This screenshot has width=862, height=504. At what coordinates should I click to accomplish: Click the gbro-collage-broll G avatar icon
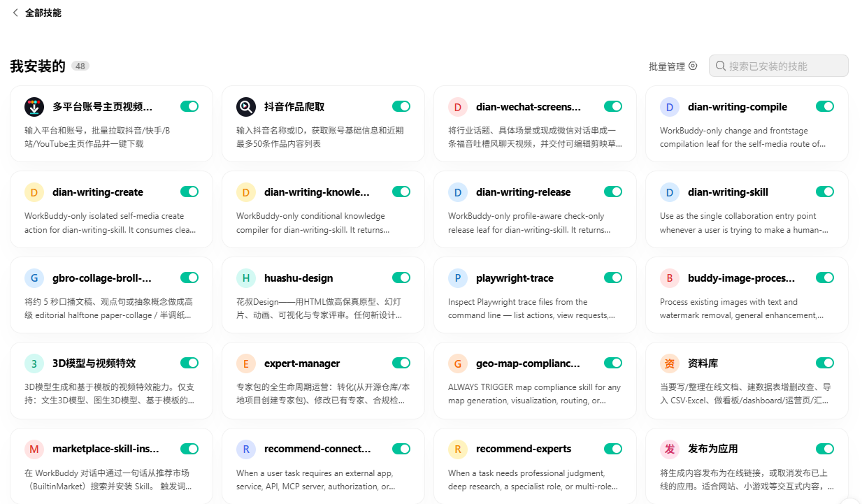point(34,278)
